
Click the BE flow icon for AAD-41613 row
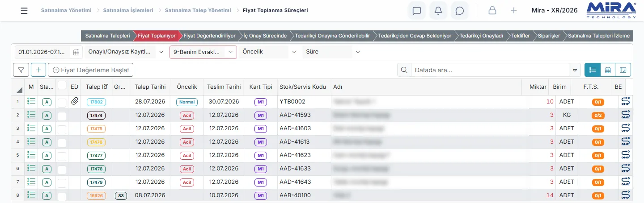pos(626,142)
